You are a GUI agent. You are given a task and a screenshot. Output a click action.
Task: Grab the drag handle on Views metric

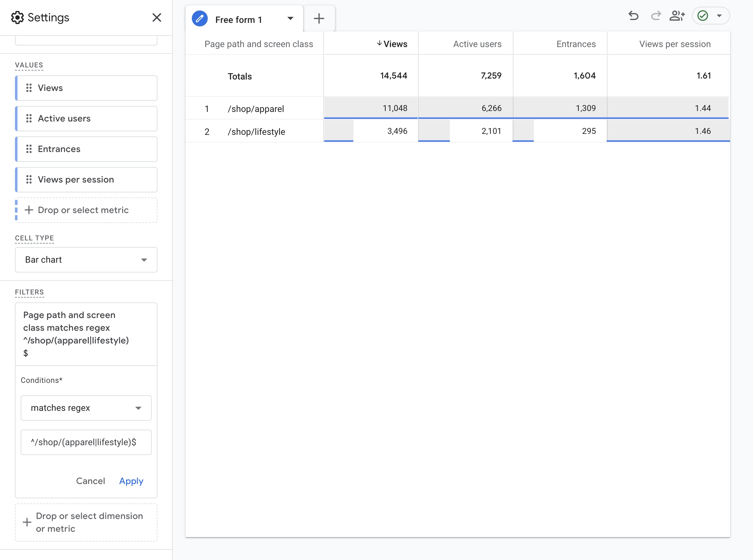29,88
